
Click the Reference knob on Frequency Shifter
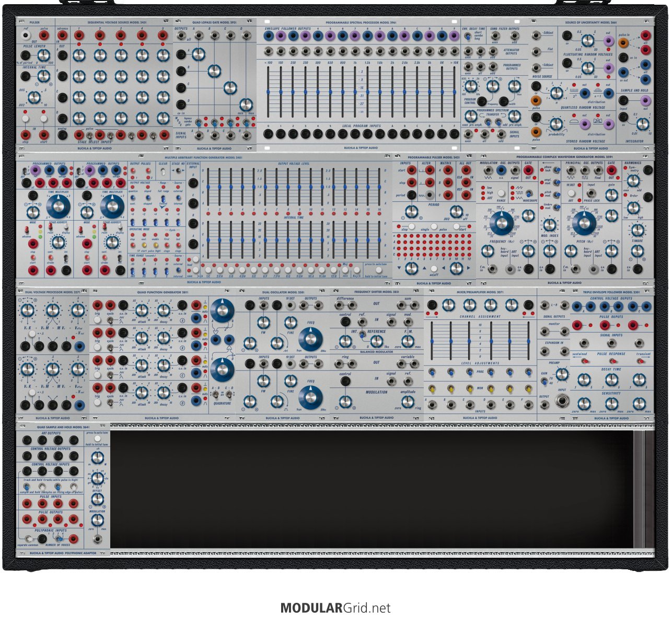(376, 342)
